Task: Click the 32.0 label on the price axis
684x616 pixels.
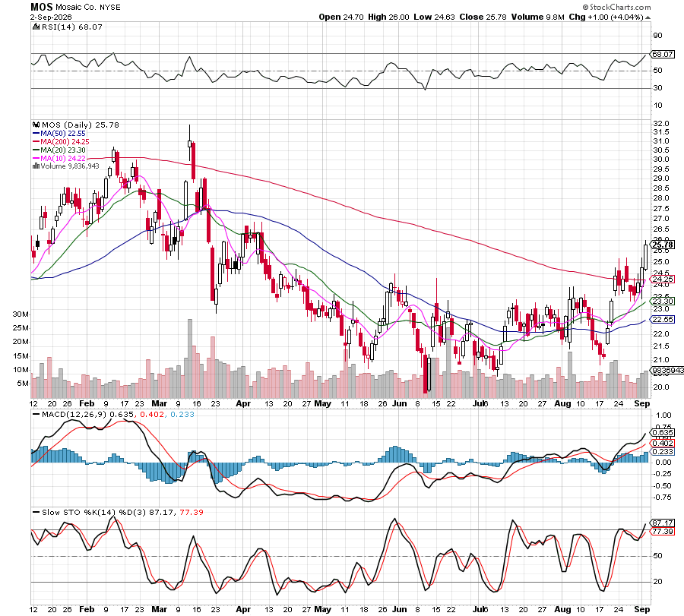Action: click(661, 124)
